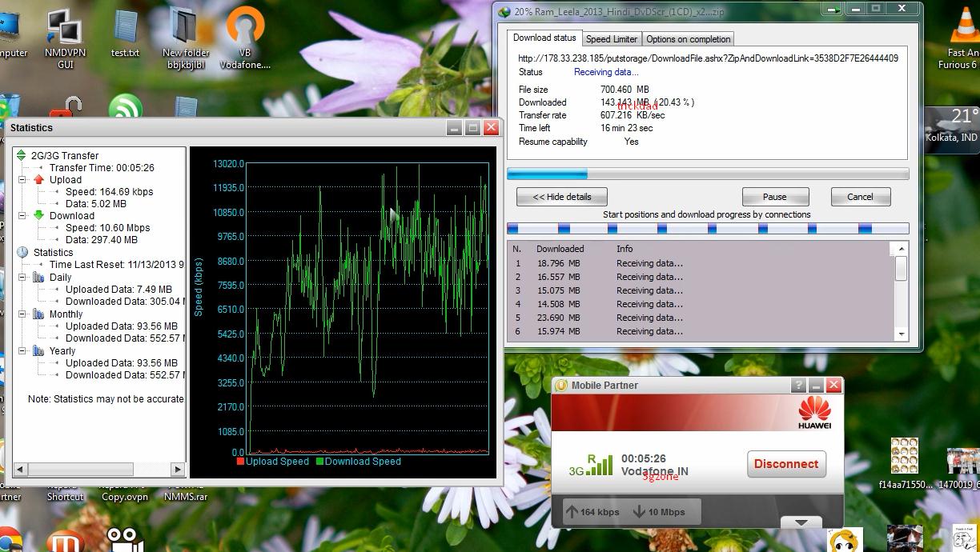Click the 3G signal strength indicator

click(591, 465)
